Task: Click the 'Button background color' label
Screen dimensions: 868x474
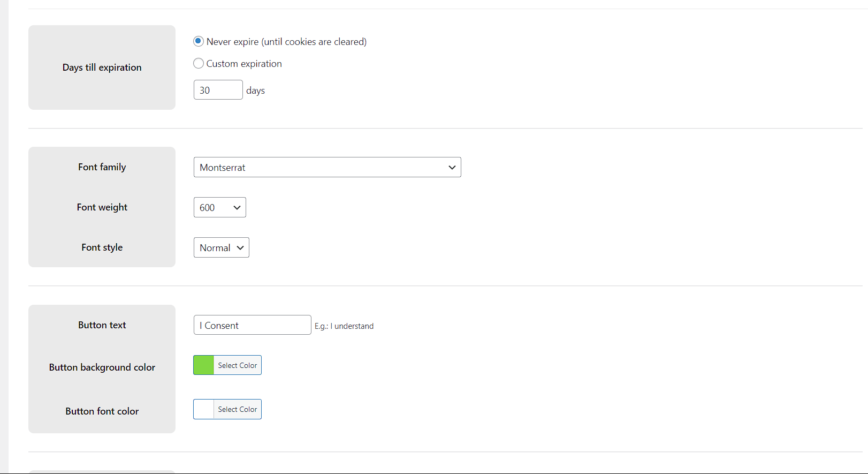Action: [x=102, y=367]
